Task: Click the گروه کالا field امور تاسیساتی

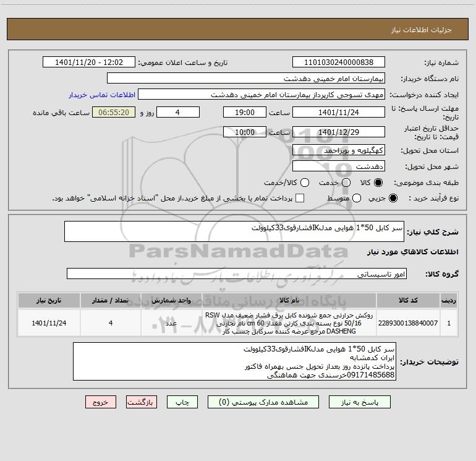Action: (237, 274)
